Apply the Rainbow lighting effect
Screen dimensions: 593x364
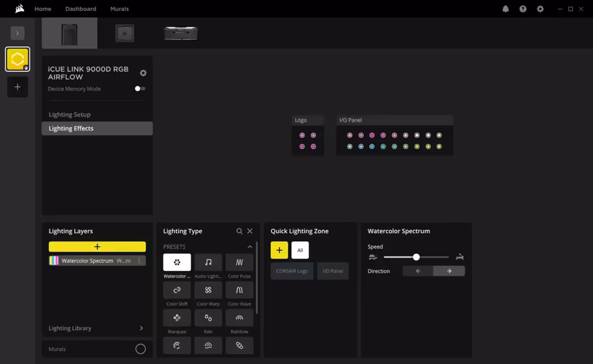239,317
